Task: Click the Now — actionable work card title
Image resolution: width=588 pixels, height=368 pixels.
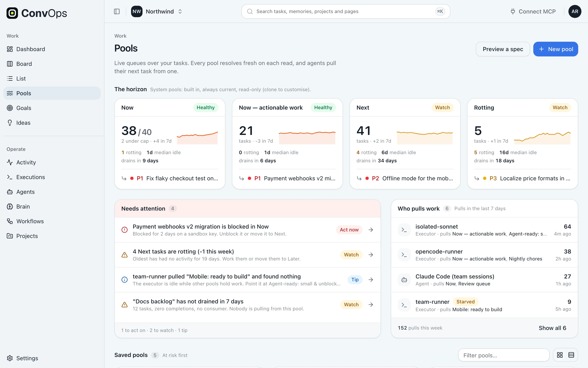Action: 271,108
